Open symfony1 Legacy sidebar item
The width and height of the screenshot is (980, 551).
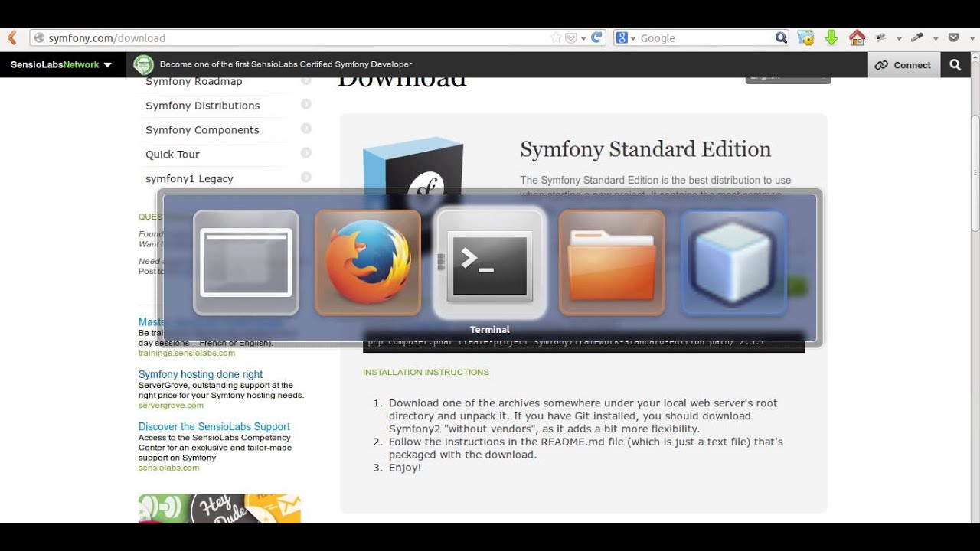click(189, 179)
